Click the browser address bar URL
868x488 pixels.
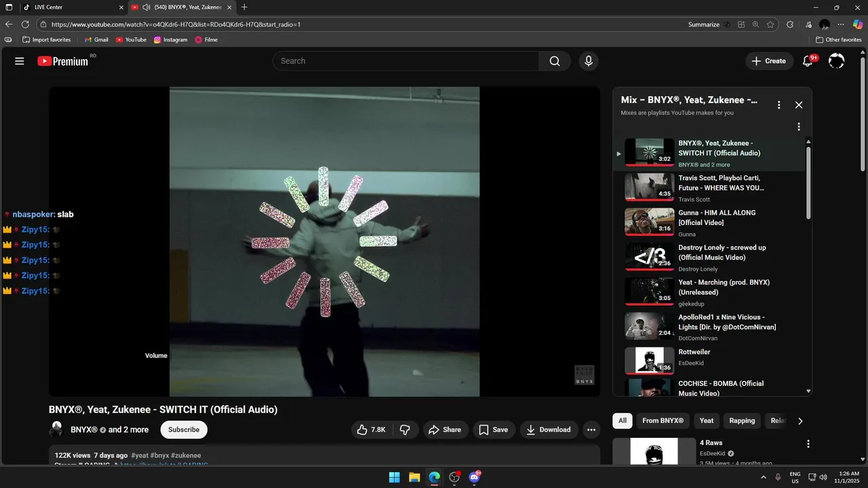point(176,24)
